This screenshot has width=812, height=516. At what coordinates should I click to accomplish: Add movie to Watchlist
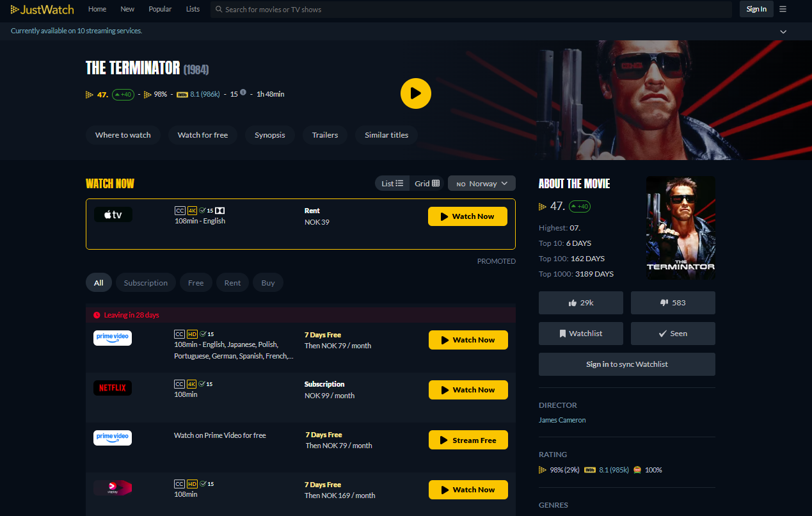click(581, 334)
